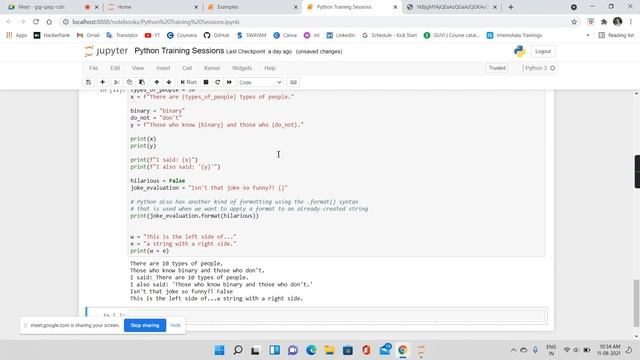
Task: Open Google Chrome in the taskbar
Action: (403, 350)
